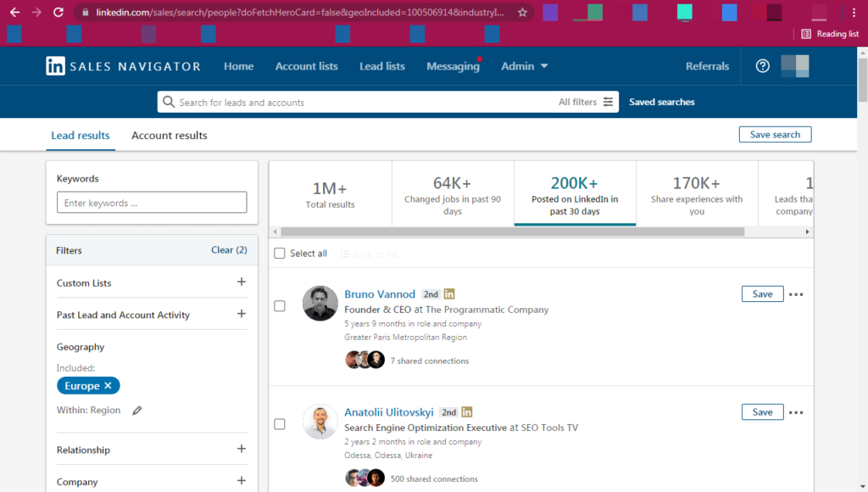Image resolution: width=868 pixels, height=492 pixels.
Task: Bookmark this page with the star icon
Action: pos(522,13)
